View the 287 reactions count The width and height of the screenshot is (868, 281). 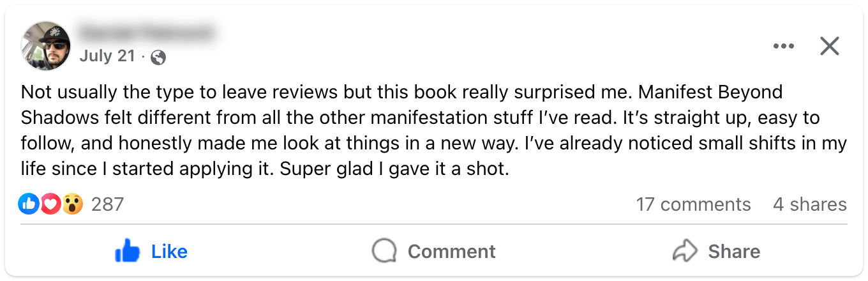(107, 204)
